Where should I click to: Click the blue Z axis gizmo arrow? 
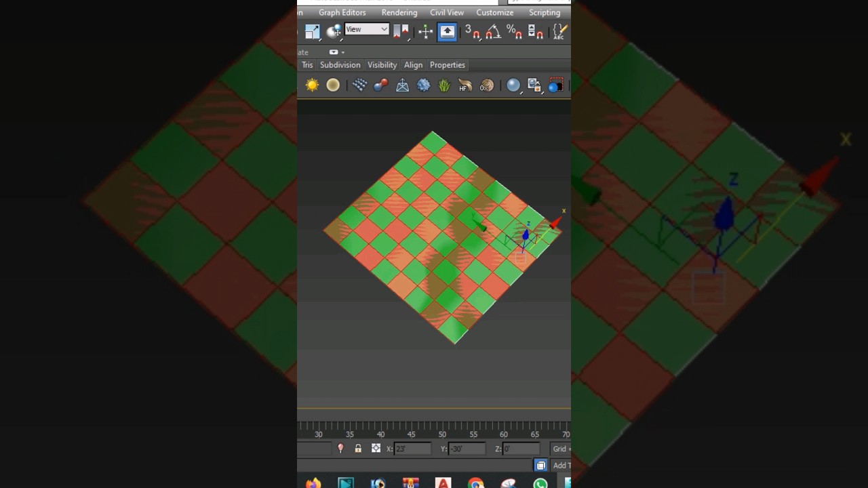525,235
